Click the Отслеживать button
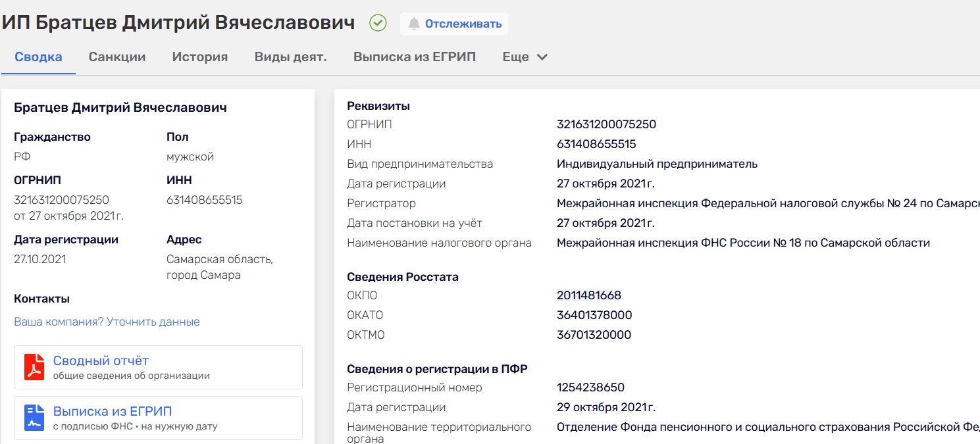Image resolution: width=980 pixels, height=444 pixels. (454, 24)
